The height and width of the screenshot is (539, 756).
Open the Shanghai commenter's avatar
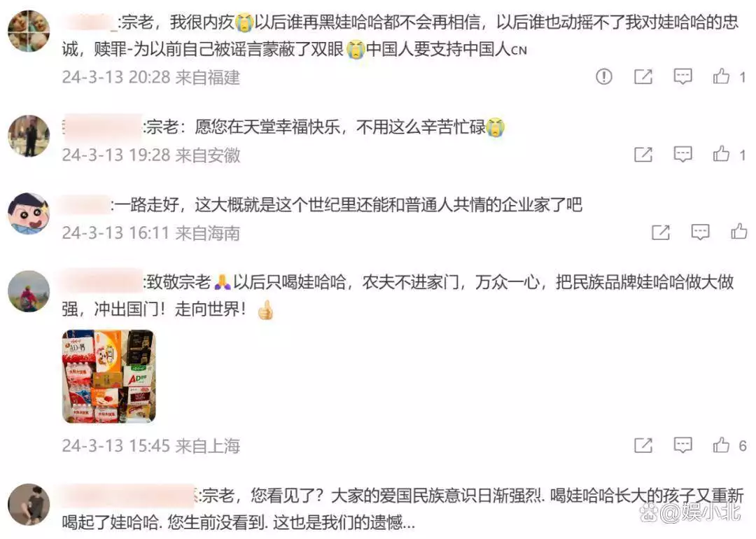29,291
